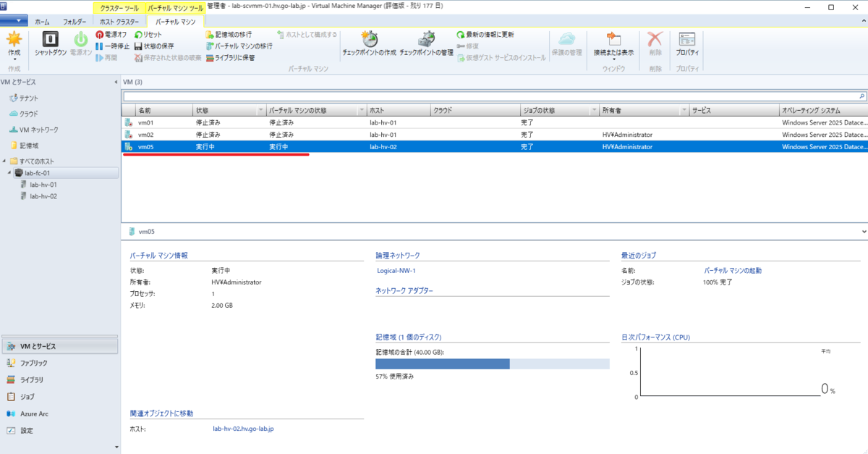Click チェックポイントの管理 manage checkpoints icon
The image size is (868, 454).
tap(426, 39)
